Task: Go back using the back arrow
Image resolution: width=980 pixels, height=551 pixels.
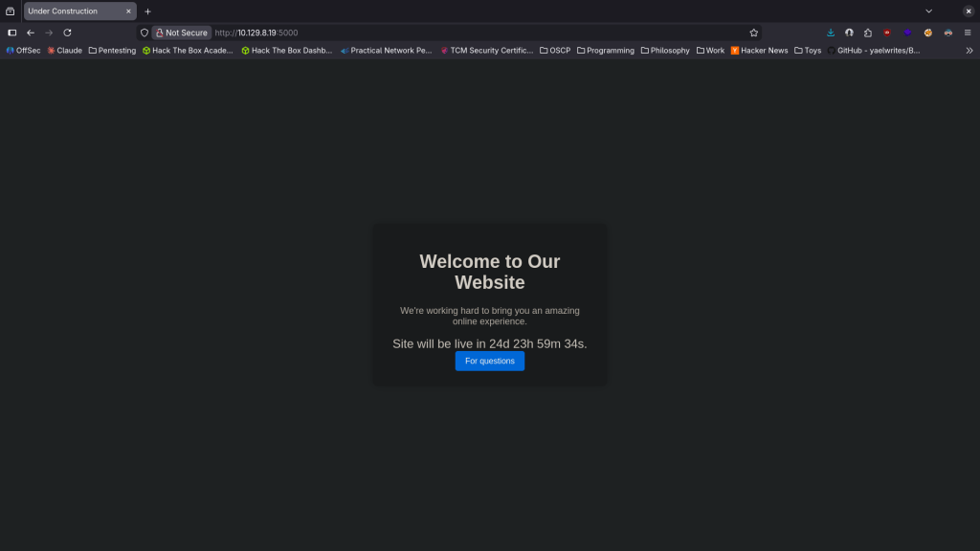Action: pyautogui.click(x=31, y=33)
